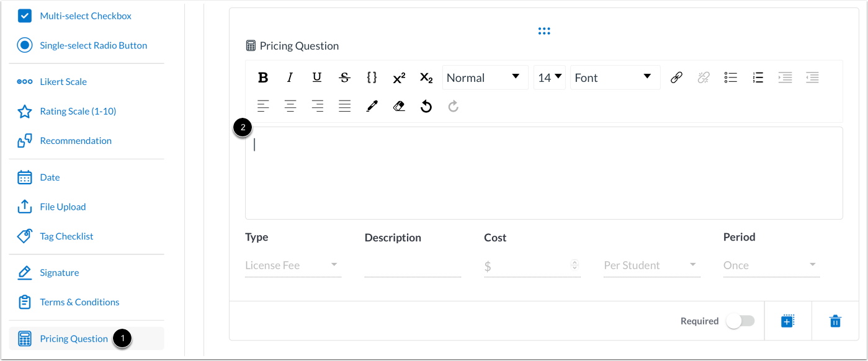Select the Single-select Radio Button option
868x361 pixels.
(x=93, y=45)
